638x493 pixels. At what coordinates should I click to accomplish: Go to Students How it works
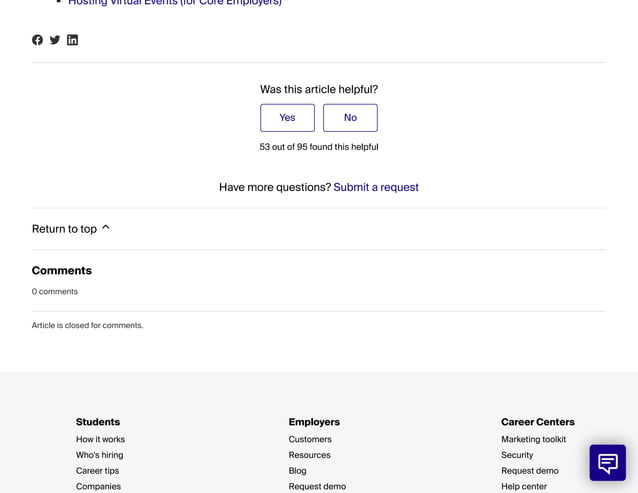(100, 439)
